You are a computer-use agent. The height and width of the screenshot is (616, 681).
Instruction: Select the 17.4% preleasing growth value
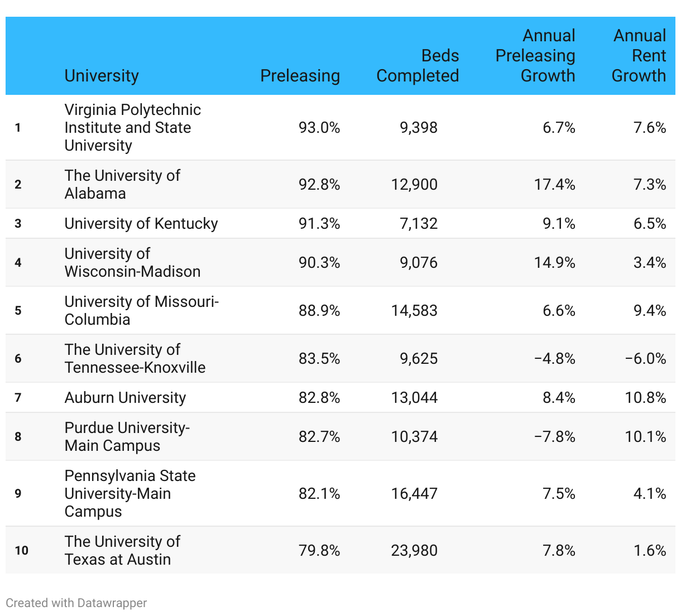tap(554, 185)
